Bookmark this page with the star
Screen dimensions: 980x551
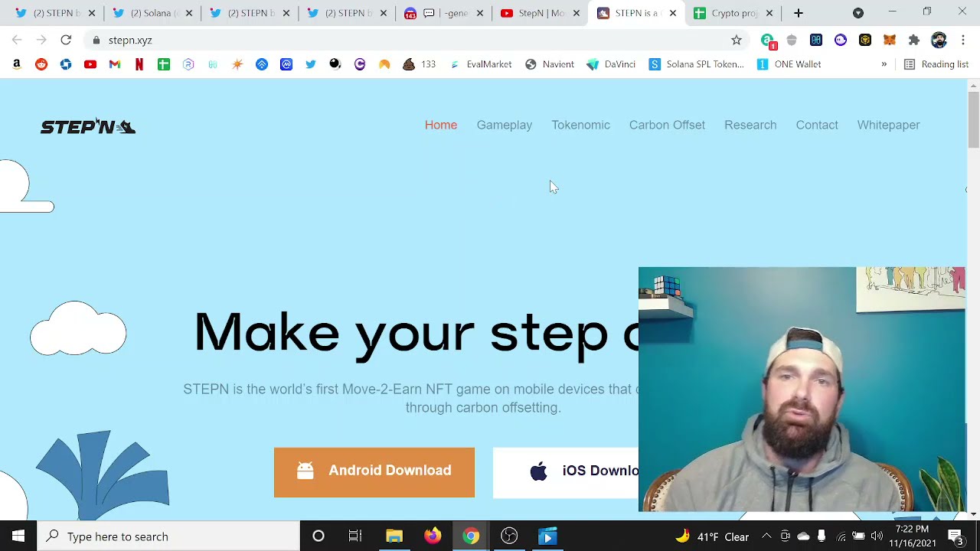(x=737, y=40)
